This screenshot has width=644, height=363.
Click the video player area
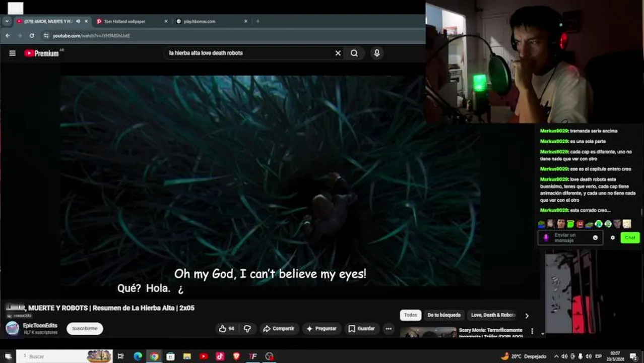[270, 180]
